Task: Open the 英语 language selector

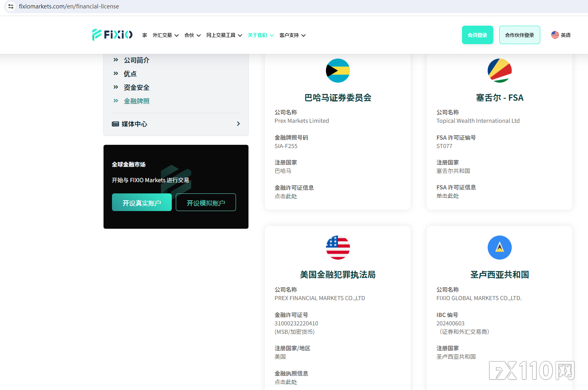Action: coord(561,35)
